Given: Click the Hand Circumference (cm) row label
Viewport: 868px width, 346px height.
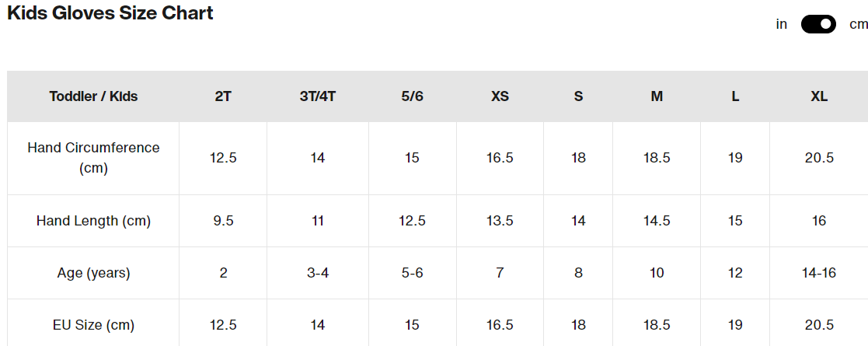Looking at the screenshot, I should coord(93,158).
